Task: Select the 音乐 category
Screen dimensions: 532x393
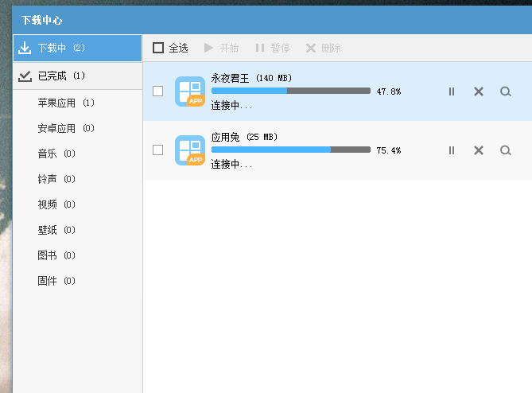Action: tap(56, 154)
